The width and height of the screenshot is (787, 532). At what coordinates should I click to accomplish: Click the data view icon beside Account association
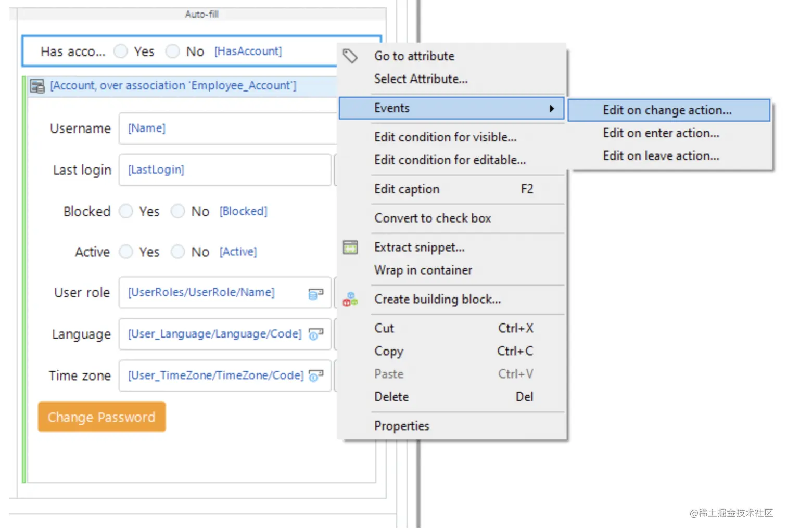[x=37, y=86]
